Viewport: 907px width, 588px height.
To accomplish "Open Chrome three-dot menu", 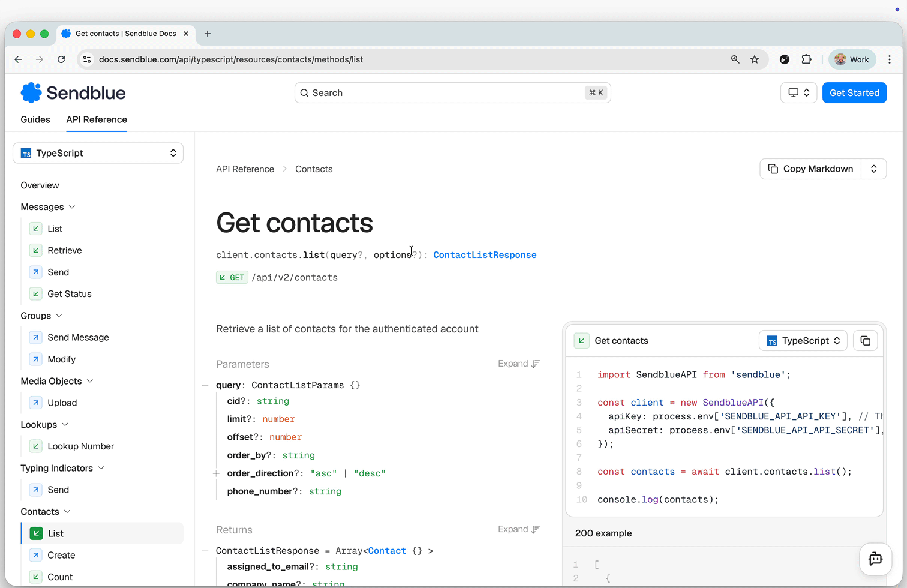I will tap(890, 59).
